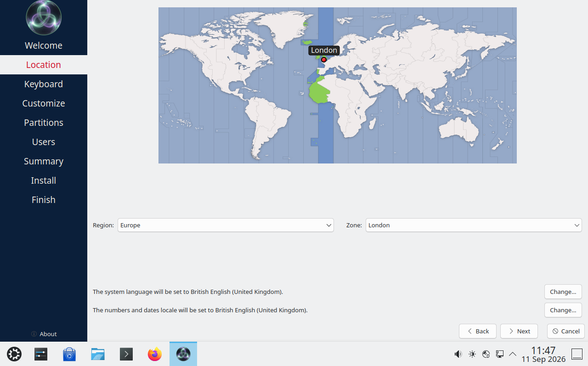Open the globe tray icon
Screen dimensions: 588x366
[486, 354]
